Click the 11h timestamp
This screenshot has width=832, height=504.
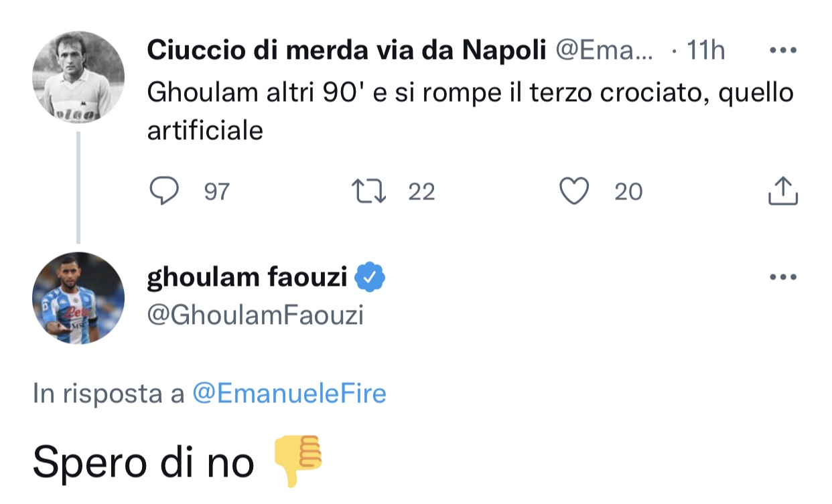(705, 50)
